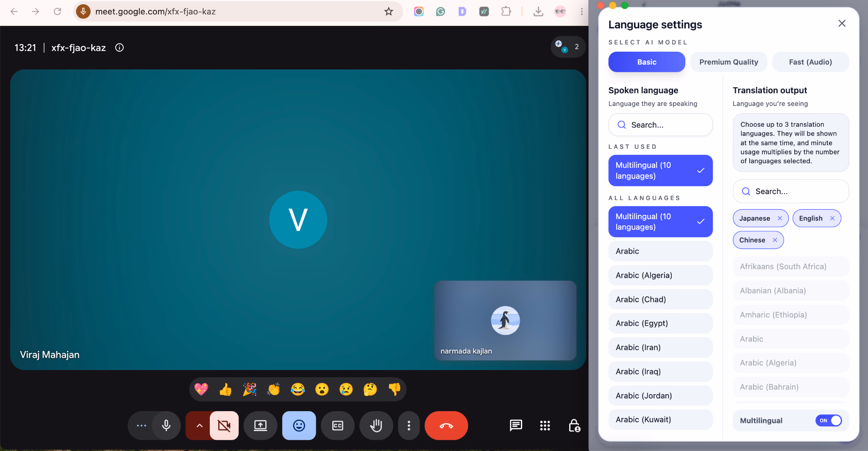Open host controls lock icon
The image size is (868, 451).
pos(574,425)
